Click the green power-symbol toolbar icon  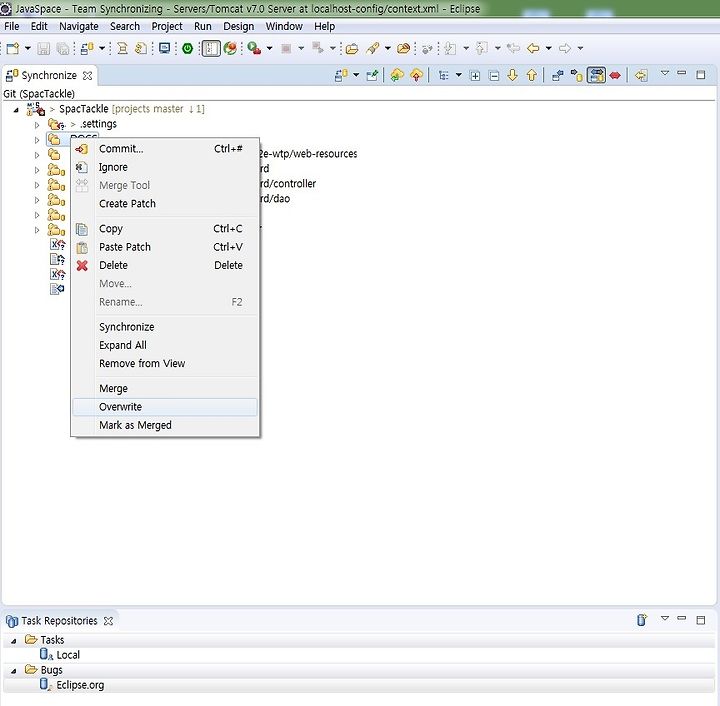click(x=187, y=48)
